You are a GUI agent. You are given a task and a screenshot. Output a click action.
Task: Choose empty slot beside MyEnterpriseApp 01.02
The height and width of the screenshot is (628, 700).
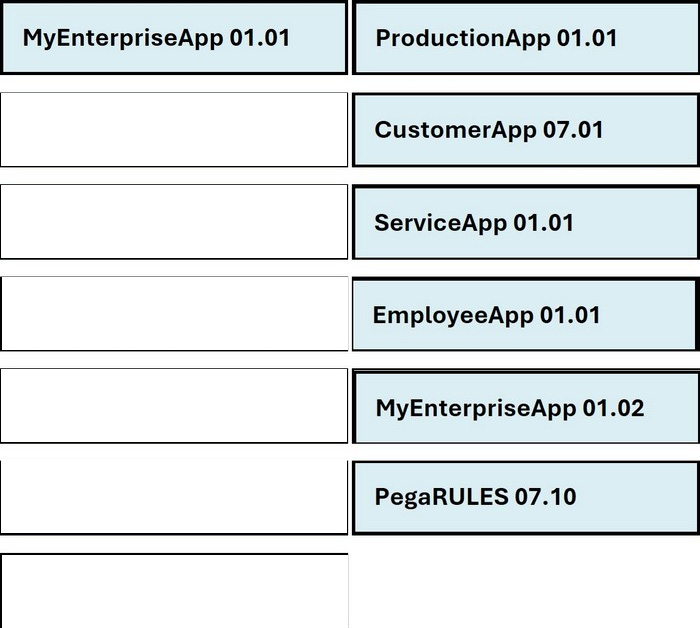pos(174,406)
